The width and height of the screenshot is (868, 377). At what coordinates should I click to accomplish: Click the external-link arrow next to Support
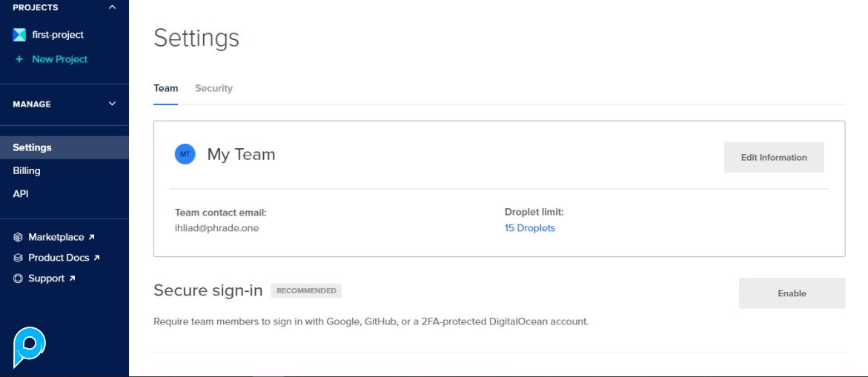pyautogui.click(x=72, y=279)
